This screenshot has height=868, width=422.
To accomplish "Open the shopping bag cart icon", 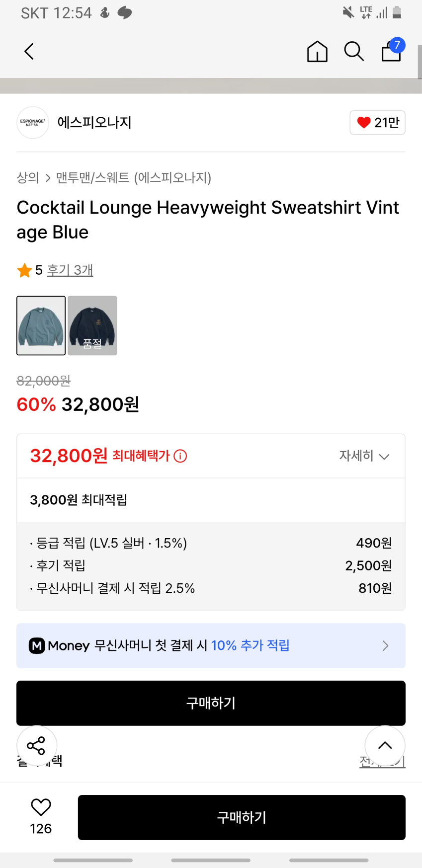I will [392, 51].
